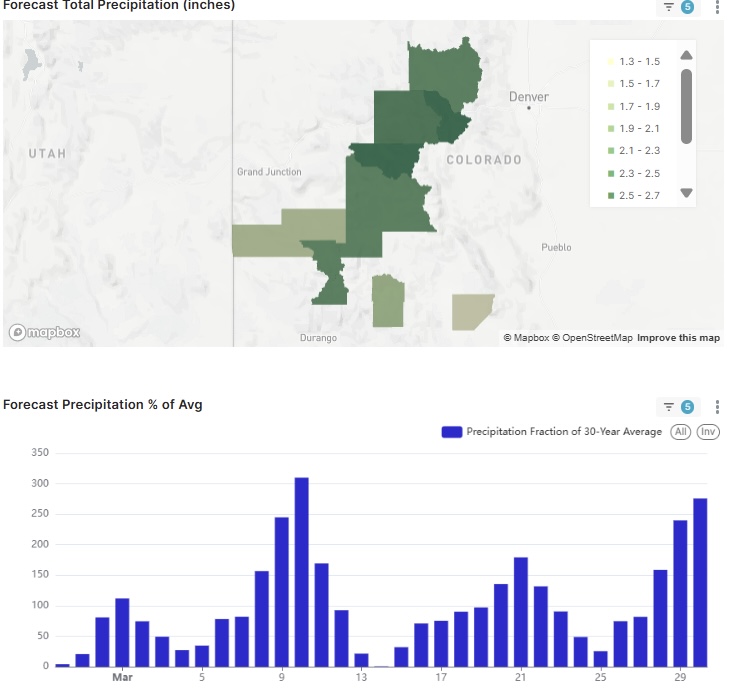
Task: Click the tallest bar at March 10
Action: point(301,572)
